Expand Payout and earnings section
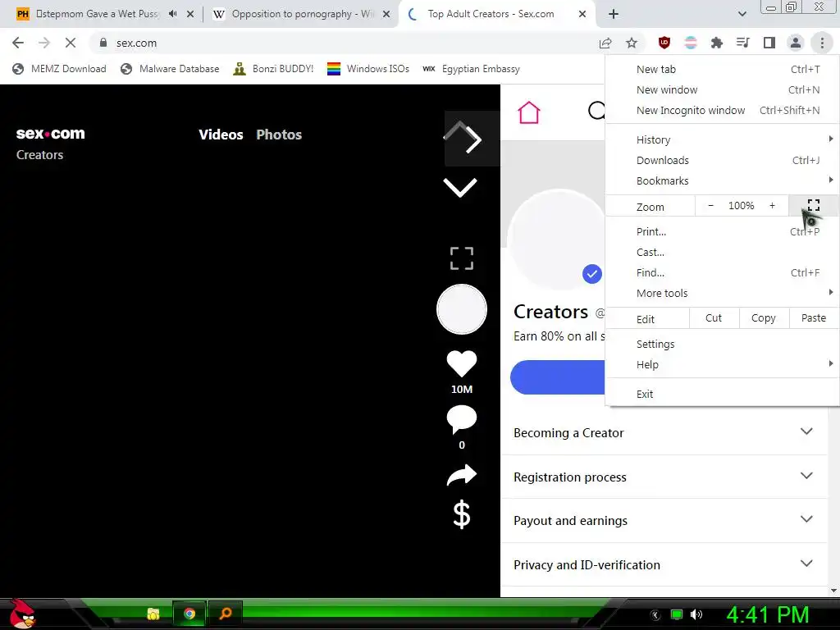The height and width of the screenshot is (630, 840). pos(664,521)
